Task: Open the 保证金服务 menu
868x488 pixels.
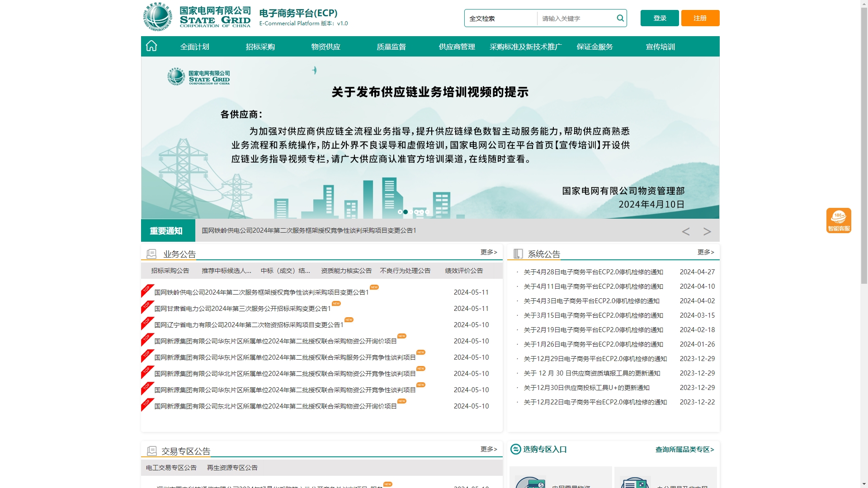Action: 595,47
